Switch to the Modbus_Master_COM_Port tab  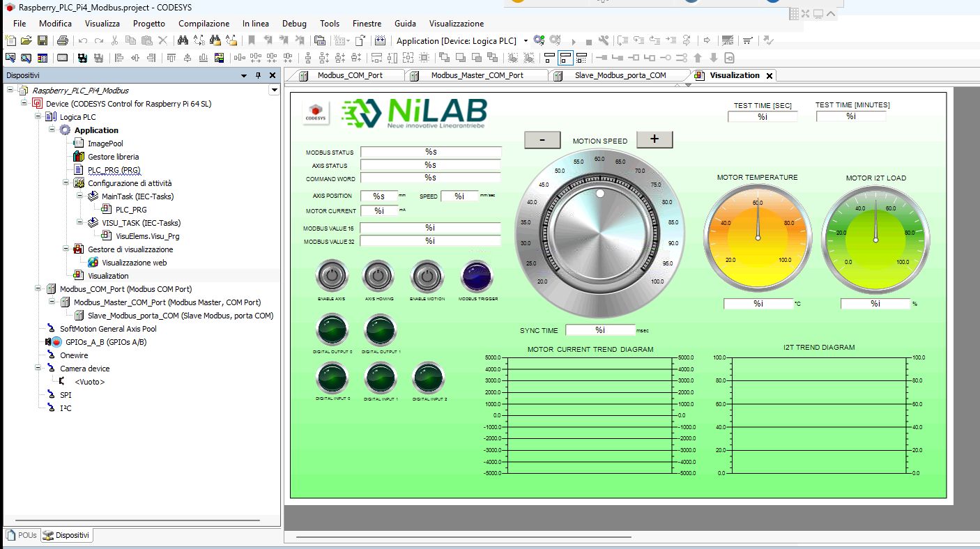(477, 75)
